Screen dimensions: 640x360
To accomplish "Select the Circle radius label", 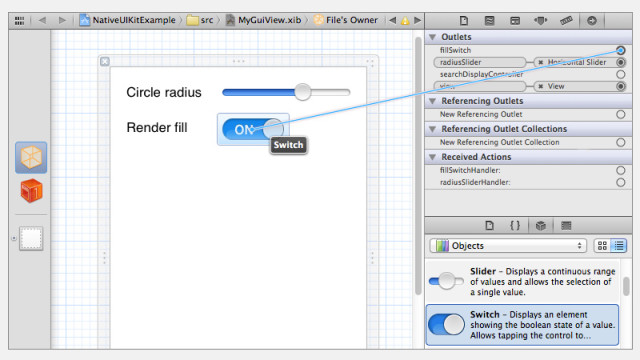I will 164,92.
